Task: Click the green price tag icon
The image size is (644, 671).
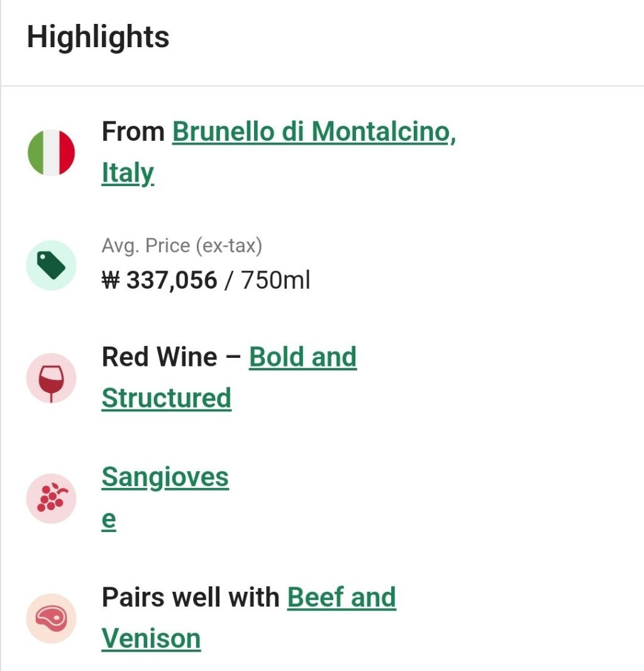Action: coord(51,265)
